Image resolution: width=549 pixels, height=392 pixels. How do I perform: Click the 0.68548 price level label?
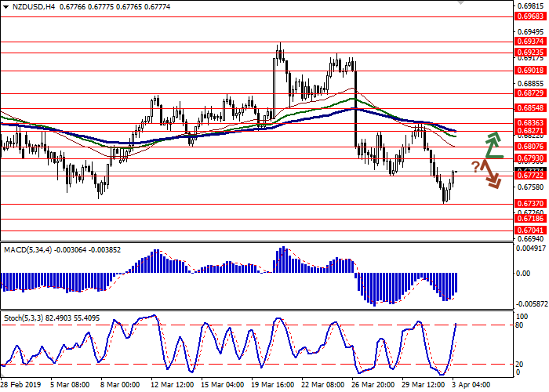(530, 108)
